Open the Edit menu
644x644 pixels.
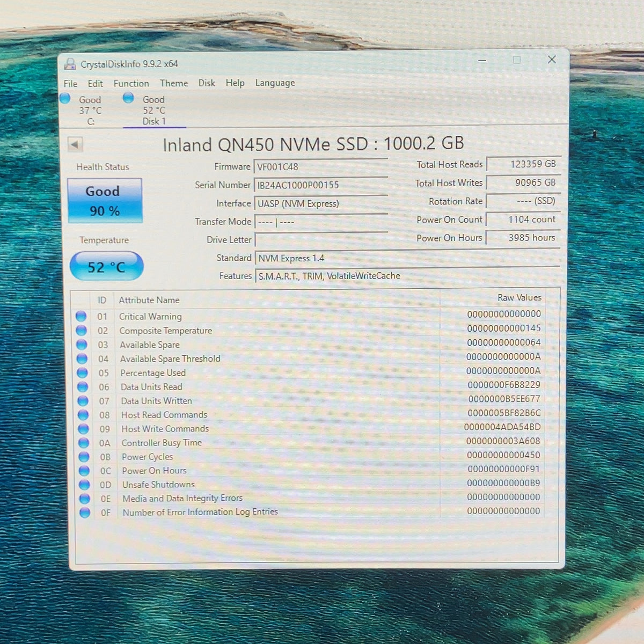(96, 84)
